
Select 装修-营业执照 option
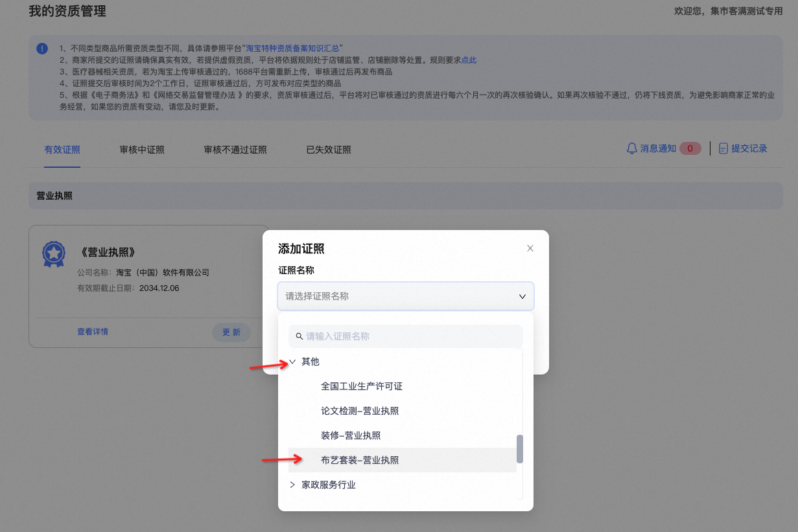point(351,435)
